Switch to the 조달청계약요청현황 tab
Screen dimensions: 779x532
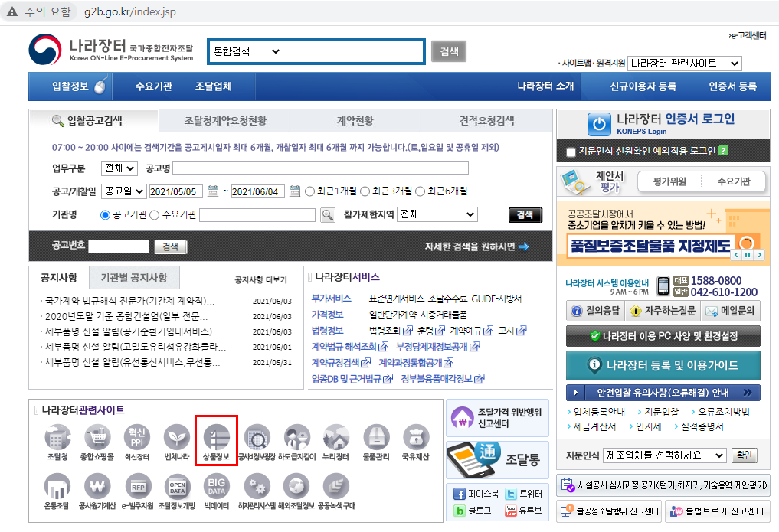point(225,121)
